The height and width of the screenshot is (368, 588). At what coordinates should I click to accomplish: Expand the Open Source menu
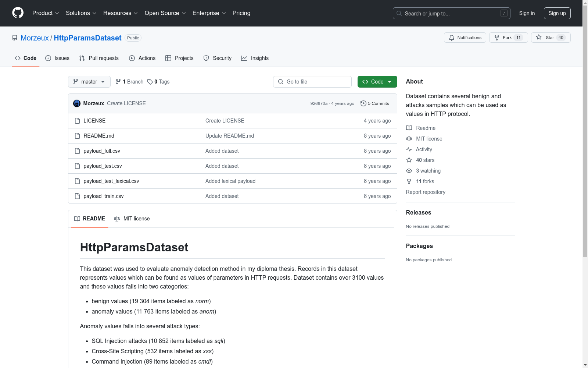(165, 13)
